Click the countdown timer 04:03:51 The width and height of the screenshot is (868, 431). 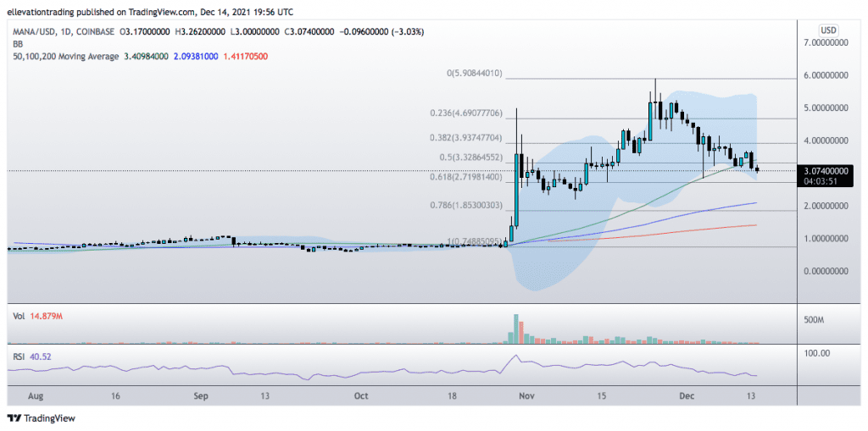pos(821,181)
